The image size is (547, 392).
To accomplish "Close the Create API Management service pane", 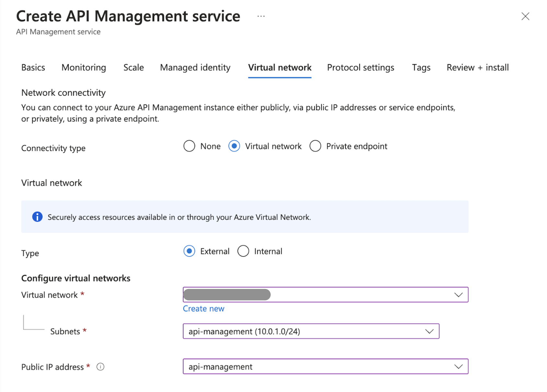I will coord(525,16).
